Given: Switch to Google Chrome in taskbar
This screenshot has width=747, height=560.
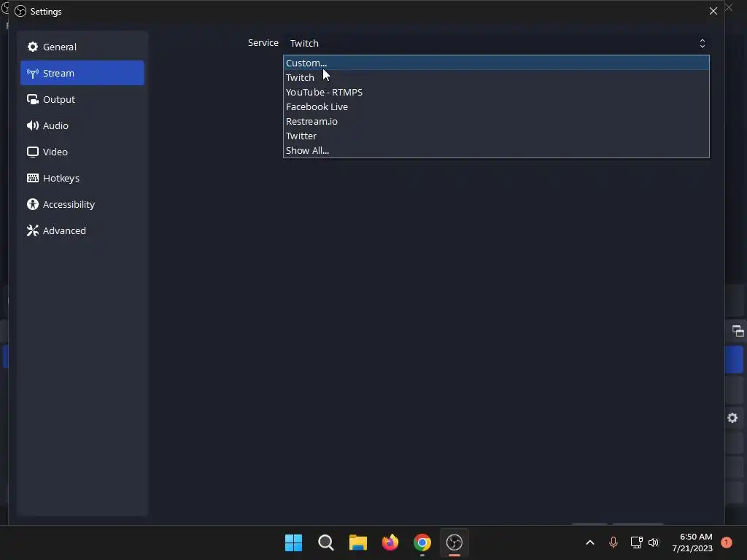Looking at the screenshot, I should coord(422,542).
